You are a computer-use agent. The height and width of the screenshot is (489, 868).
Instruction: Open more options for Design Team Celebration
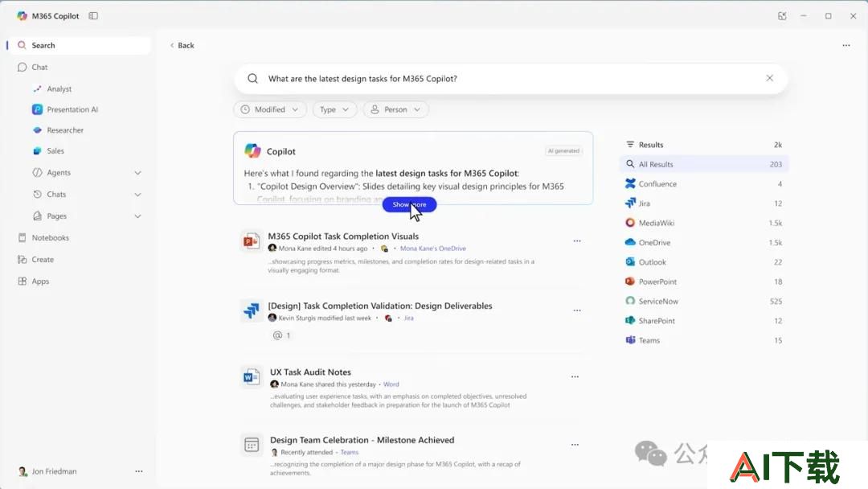click(x=575, y=445)
